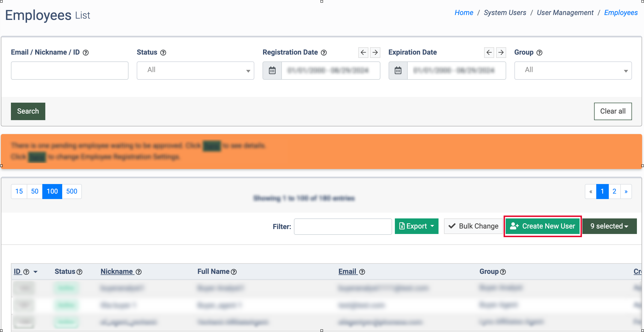Click the Bulk Change button

pos(473,226)
